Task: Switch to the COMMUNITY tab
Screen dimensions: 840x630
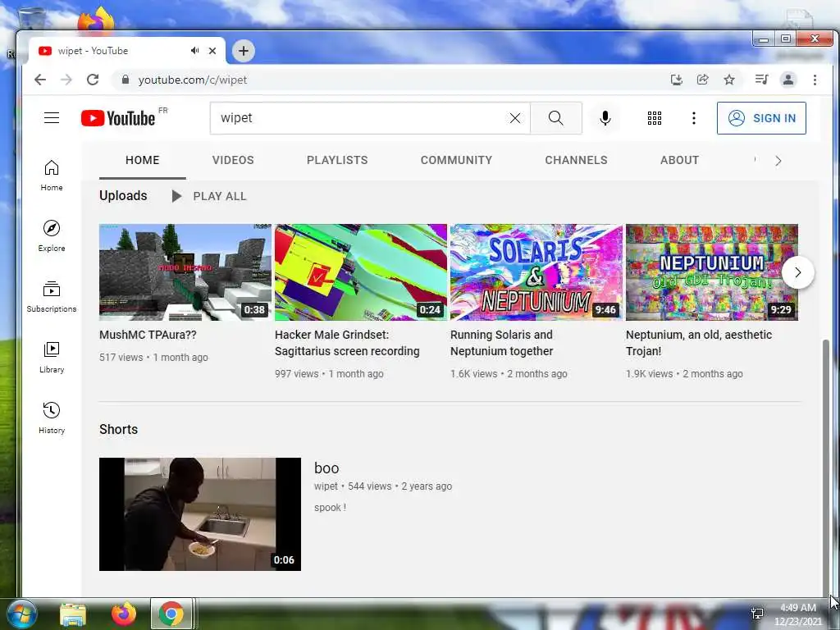Action: point(456,160)
